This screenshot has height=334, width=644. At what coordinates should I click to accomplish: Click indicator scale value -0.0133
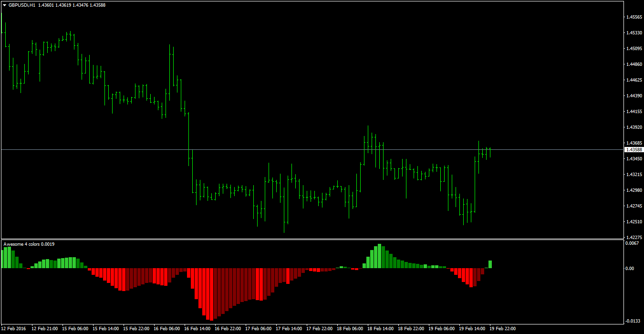[x=633, y=321]
